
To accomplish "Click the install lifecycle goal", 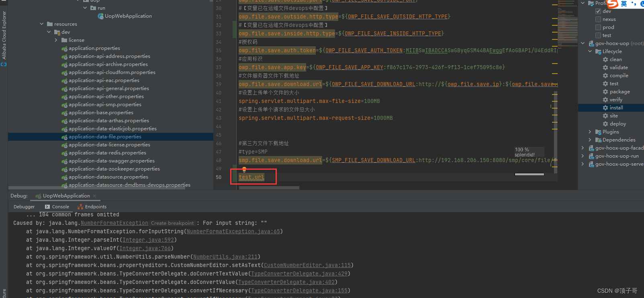I will tap(616, 108).
